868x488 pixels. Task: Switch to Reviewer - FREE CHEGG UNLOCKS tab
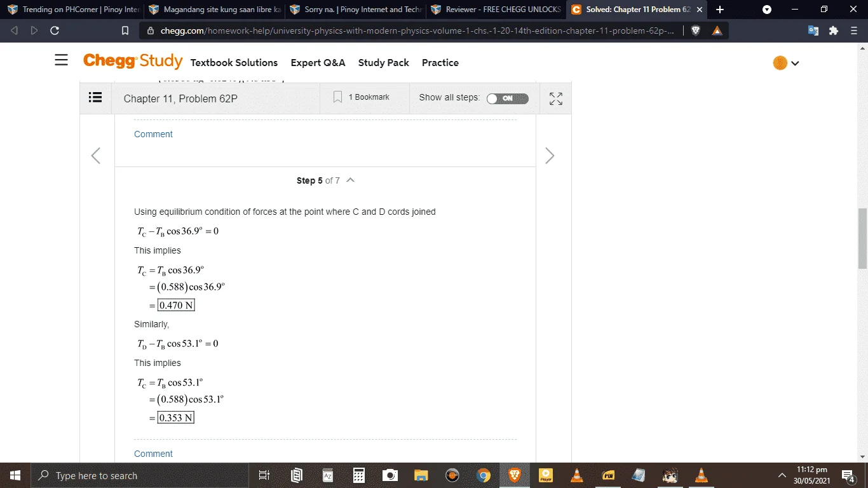(x=496, y=10)
